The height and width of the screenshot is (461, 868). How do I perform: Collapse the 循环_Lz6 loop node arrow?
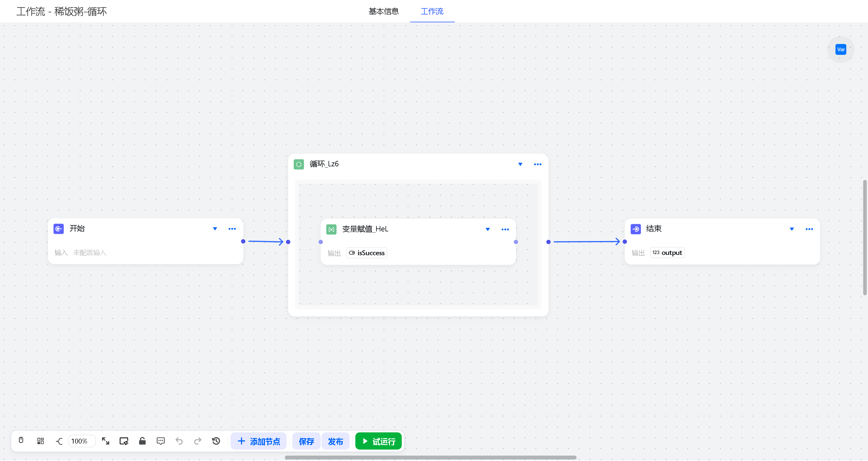pos(520,165)
